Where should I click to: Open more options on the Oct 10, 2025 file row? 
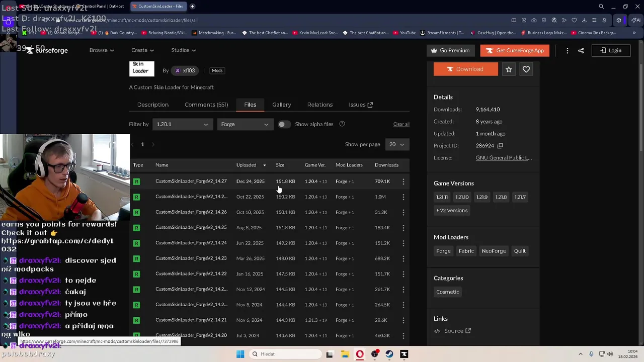403,212
